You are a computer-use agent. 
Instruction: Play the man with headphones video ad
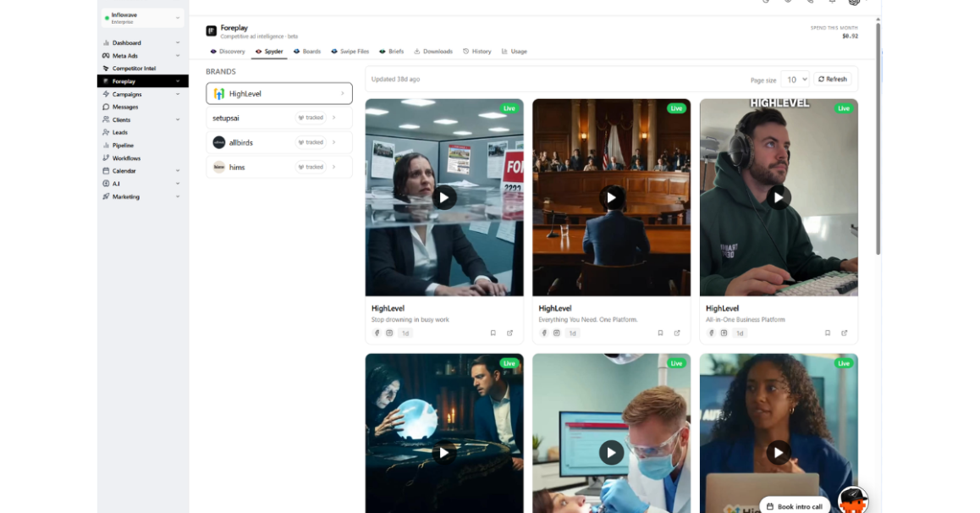coord(778,198)
